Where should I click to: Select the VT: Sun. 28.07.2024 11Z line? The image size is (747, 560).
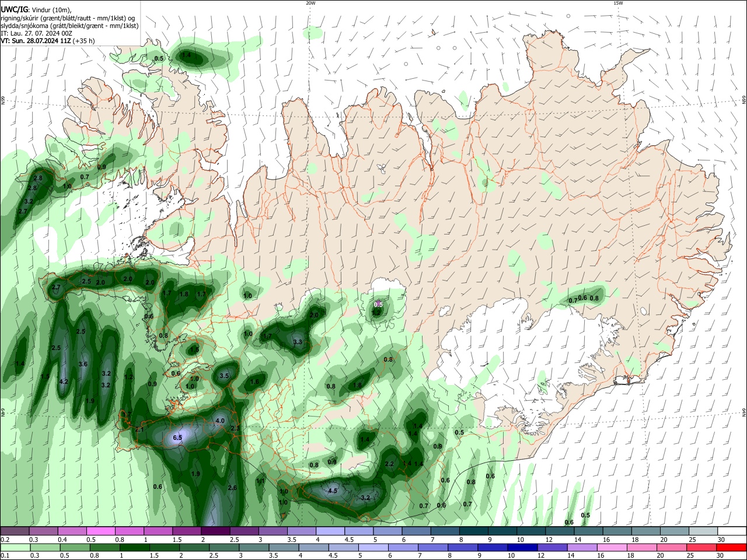click(48, 41)
